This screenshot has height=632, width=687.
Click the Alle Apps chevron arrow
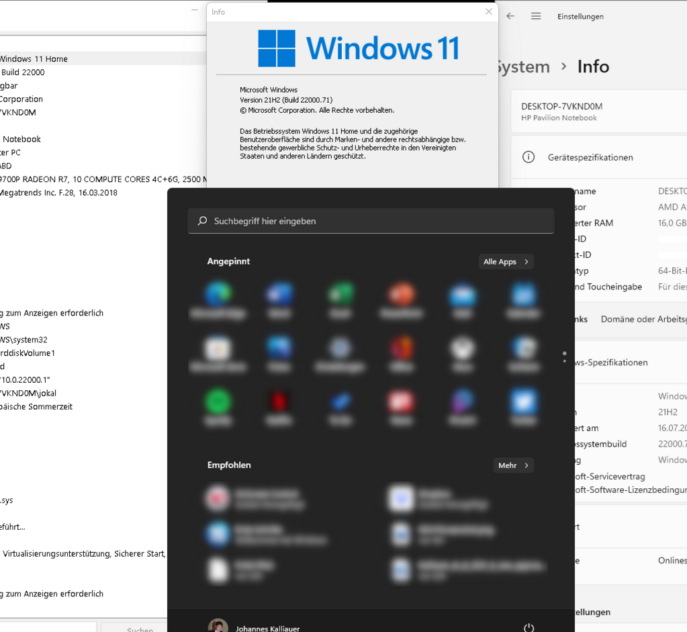526,262
